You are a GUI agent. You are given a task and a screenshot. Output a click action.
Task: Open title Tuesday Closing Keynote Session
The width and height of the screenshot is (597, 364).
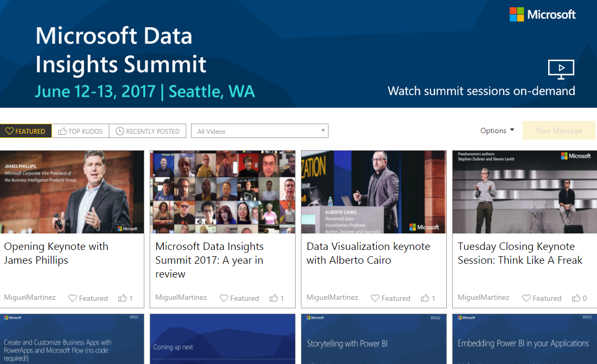pos(520,253)
